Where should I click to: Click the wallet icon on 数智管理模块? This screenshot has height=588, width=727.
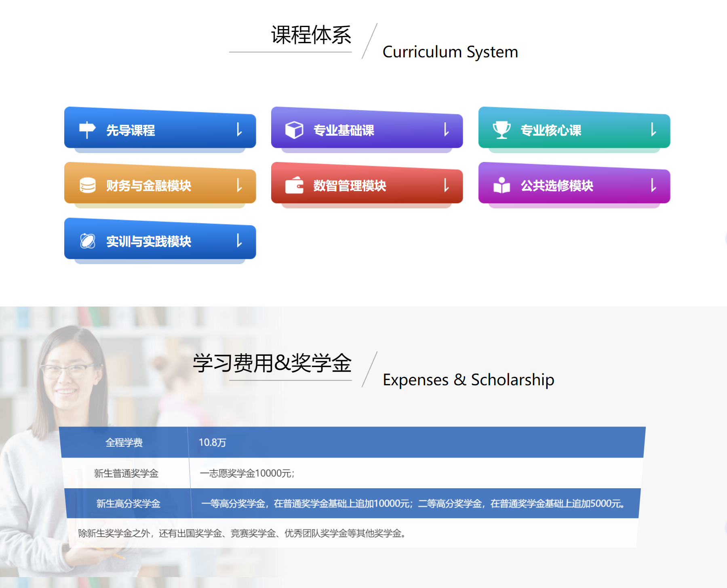pyautogui.click(x=294, y=185)
